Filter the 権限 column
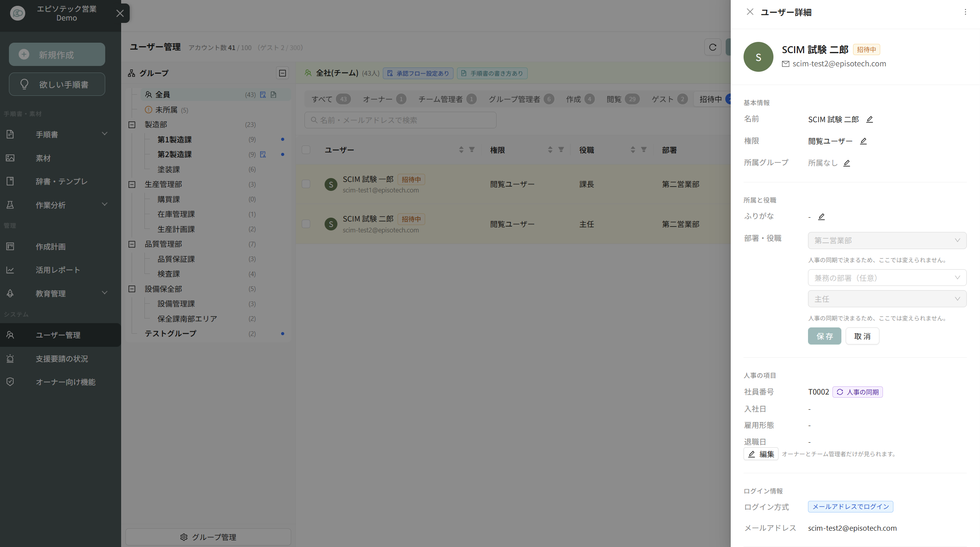 coord(561,149)
